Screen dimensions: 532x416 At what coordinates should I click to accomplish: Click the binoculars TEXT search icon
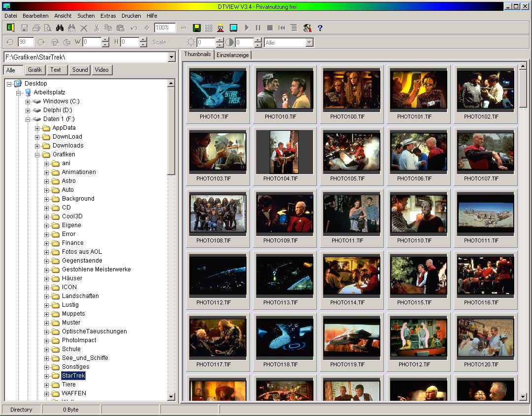(71, 28)
